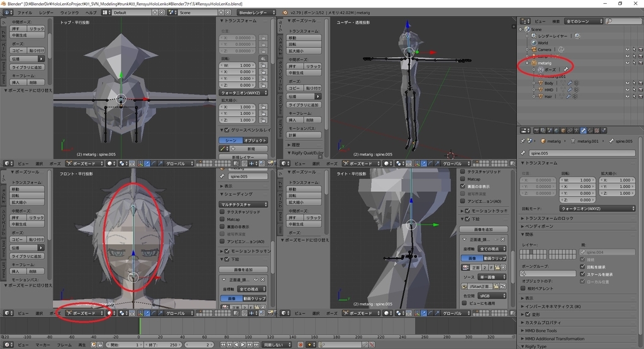
Task: Click the outliner search field
Action: point(624,21)
